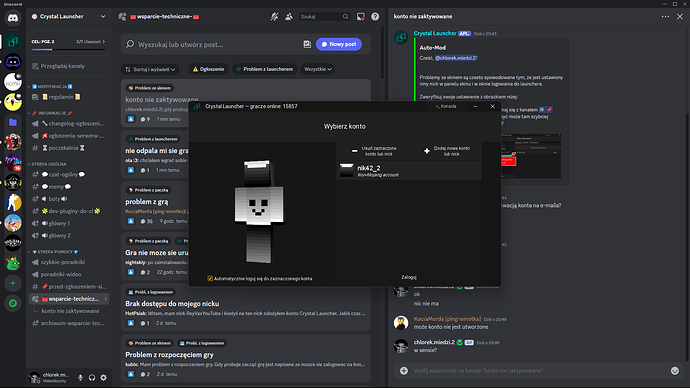Open the launcher Konsola button
690x388 pixels.
[x=446, y=106]
